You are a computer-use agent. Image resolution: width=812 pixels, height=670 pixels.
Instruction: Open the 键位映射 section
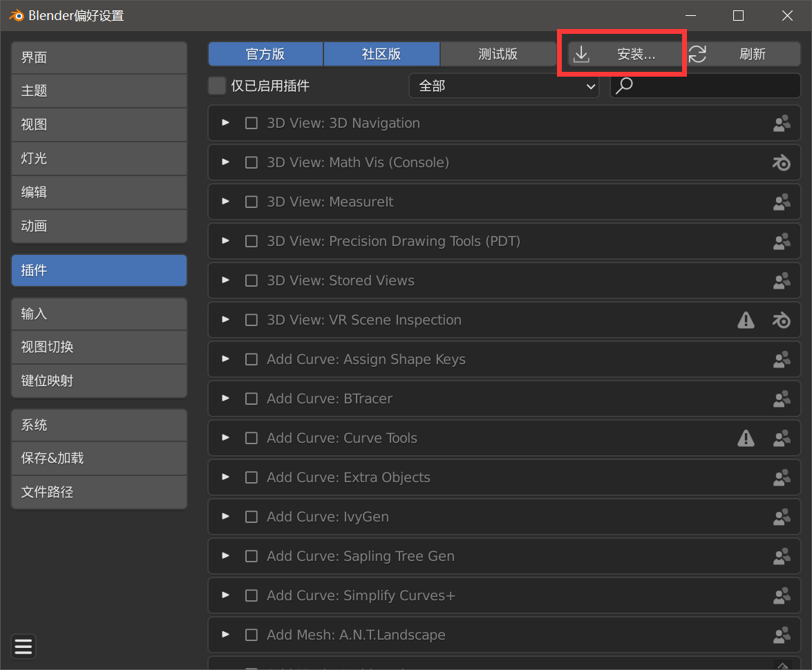coord(99,381)
